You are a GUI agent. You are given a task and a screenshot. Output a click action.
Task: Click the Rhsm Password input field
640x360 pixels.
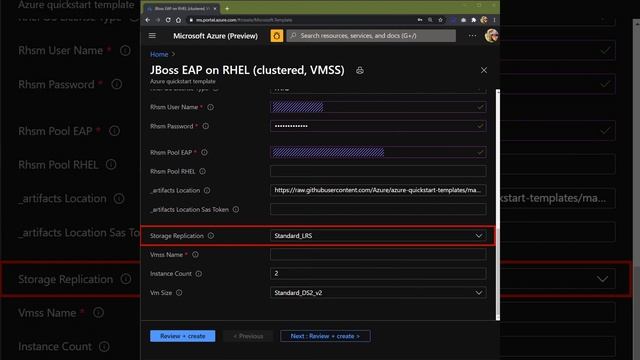click(x=378, y=126)
